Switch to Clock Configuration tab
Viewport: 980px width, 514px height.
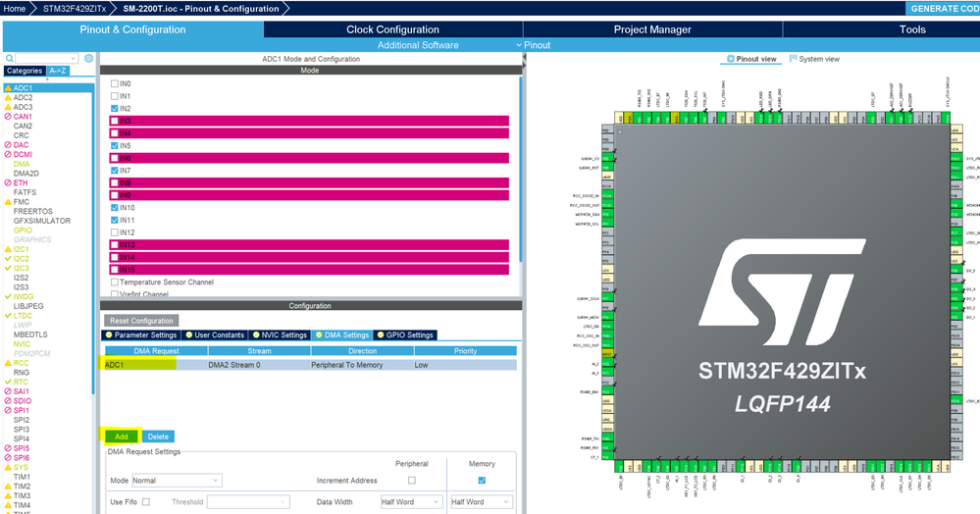click(x=392, y=29)
